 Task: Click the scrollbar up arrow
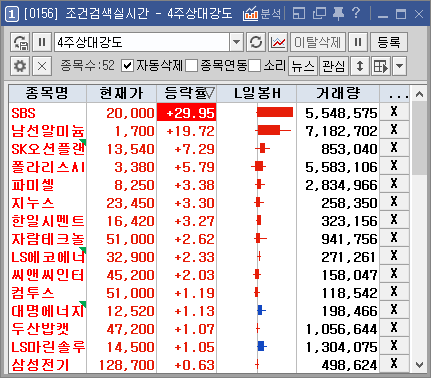point(419,95)
